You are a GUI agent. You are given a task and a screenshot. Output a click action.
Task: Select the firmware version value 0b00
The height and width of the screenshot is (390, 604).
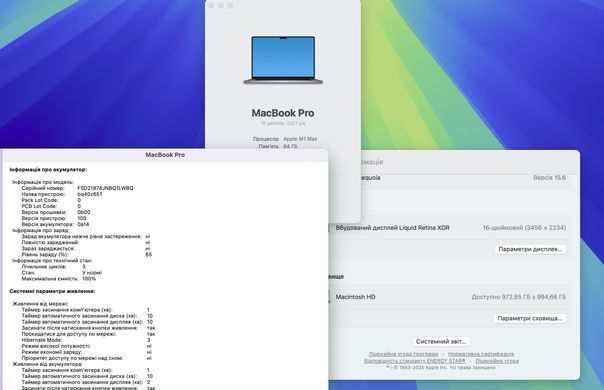pos(84,212)
